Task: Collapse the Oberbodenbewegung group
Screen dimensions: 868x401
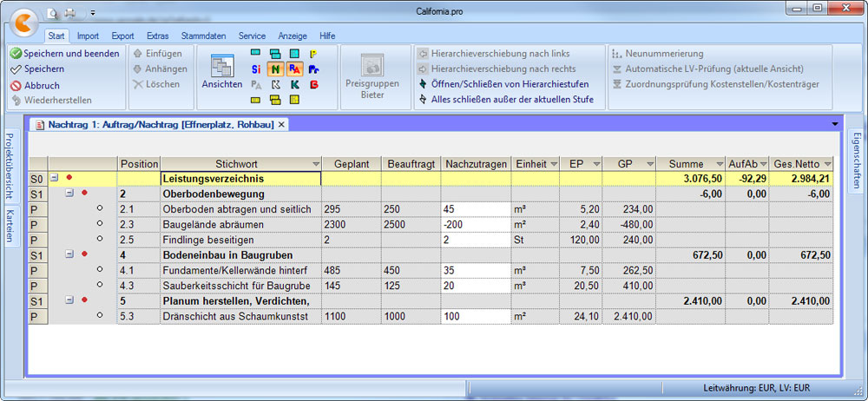Action: coord(69,194)
